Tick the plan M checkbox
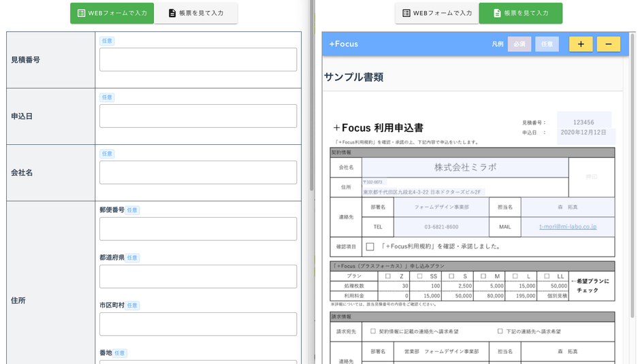This screenshot has height=364, width=640. (x=483, y=276)
